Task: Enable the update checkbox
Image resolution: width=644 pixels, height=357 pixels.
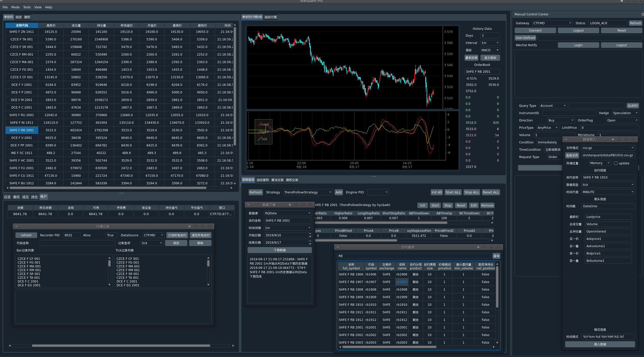Action: (616, 163)
